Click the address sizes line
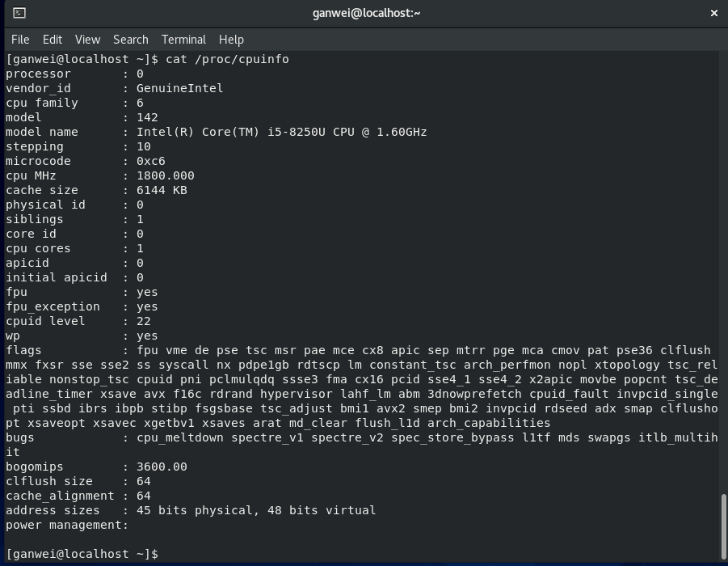 point(186,509)
